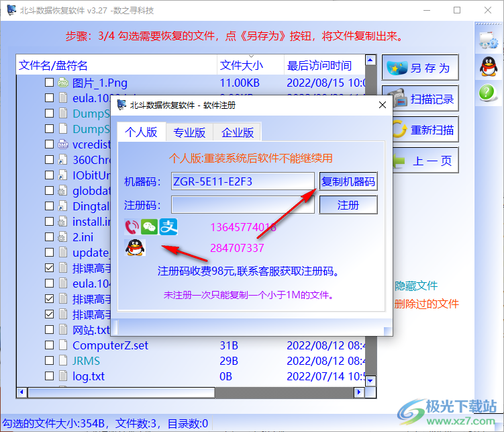The width and height of the screenshot is (504, 432).
Task: Sort by 最后访问时间 column header
Action: coord(325,65)
